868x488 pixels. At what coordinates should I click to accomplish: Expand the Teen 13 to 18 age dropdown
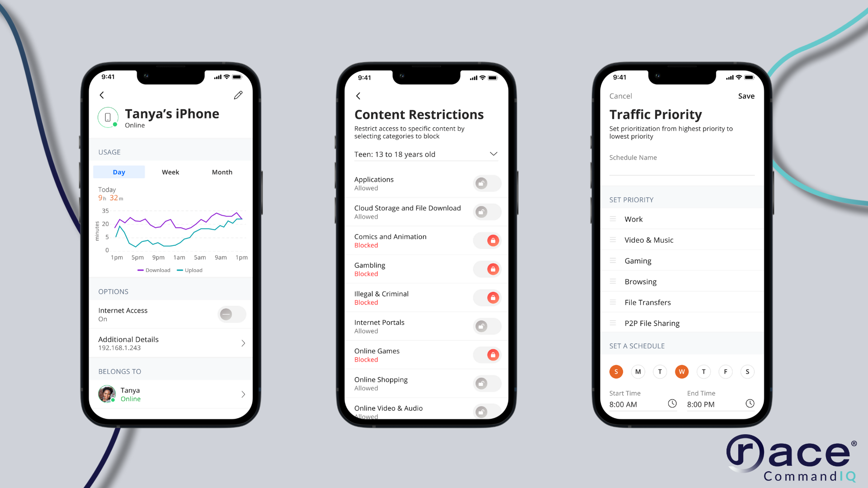(x=493, y=154)
